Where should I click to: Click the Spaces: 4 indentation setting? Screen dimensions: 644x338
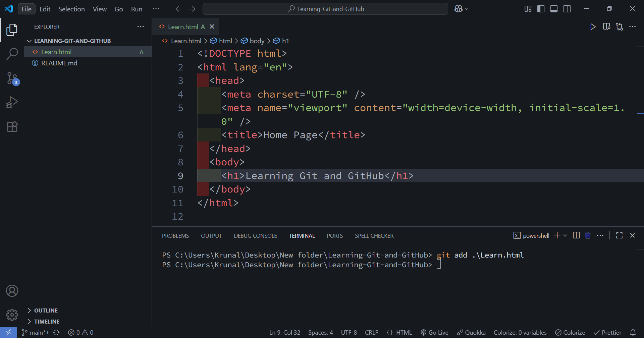click(321, 332)
